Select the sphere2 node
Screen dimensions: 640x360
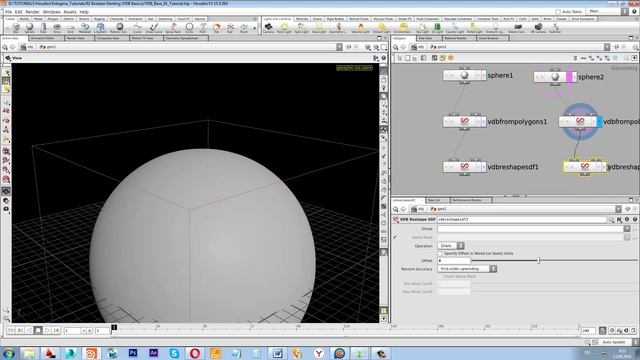(x=555, y=77)
